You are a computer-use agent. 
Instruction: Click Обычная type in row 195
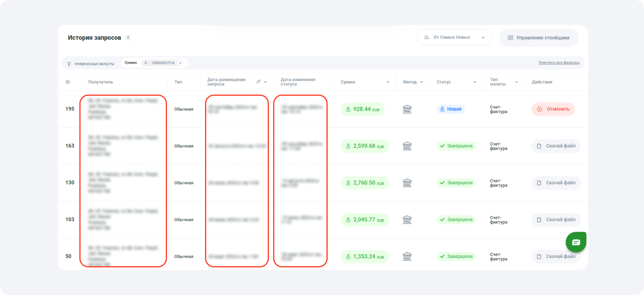click(184, 109)
